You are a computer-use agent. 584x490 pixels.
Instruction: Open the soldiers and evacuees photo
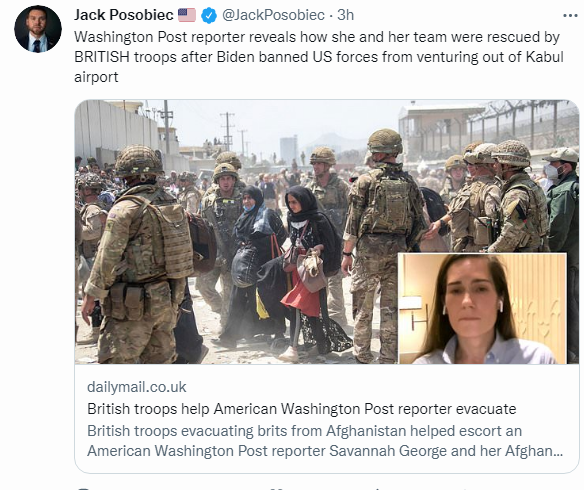point(327,232)
